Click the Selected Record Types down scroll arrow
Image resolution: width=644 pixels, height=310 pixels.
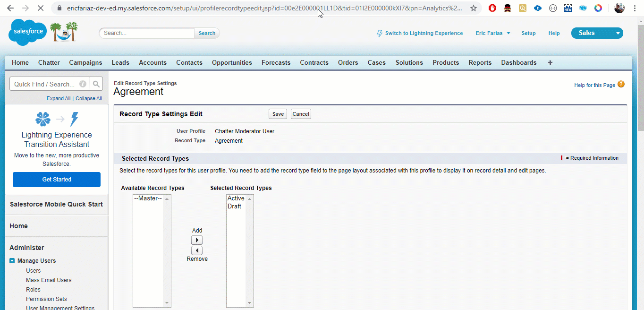[250, 303]
